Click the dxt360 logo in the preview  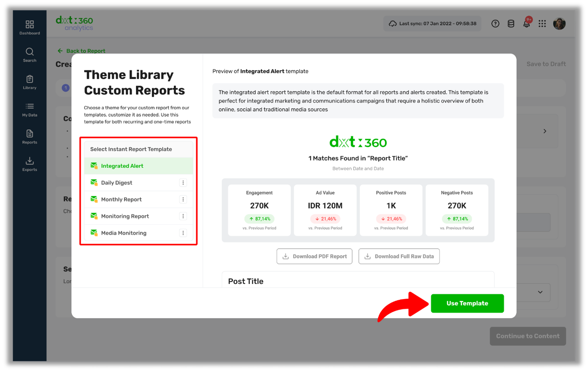(x=358, y=142)
